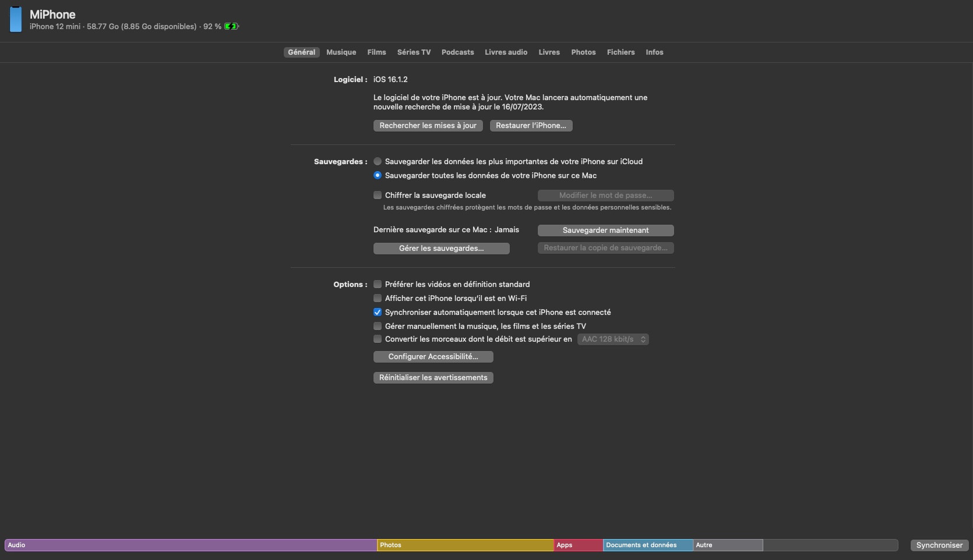Image resolution: width=973 pixels, height=560 pixels.
Task: Click the MiPhone device name
Action: [52, 15]
